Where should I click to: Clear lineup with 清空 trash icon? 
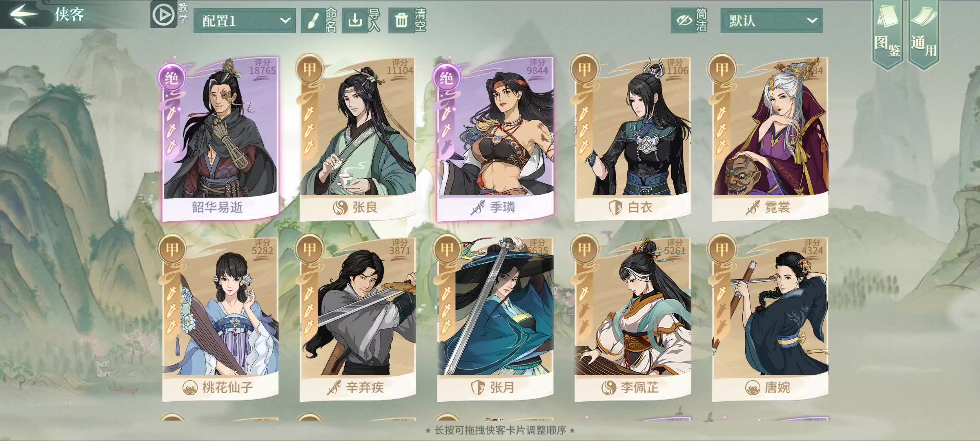click(x=401, y=20)
